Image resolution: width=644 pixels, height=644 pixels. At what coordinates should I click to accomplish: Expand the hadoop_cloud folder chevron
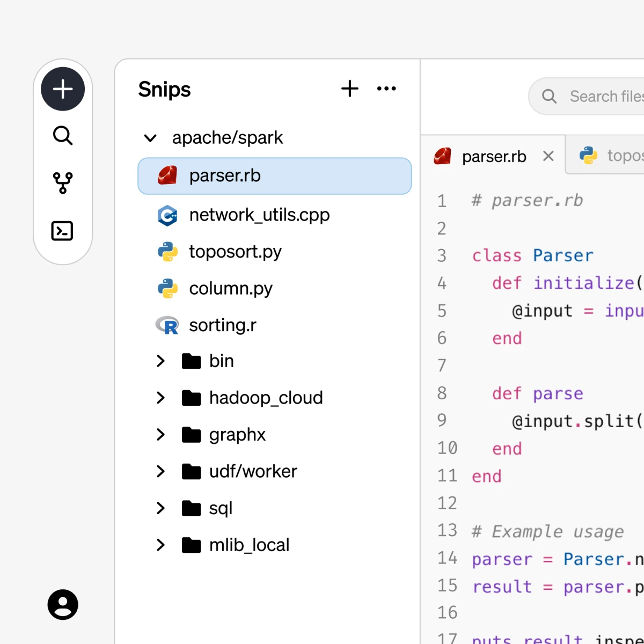(x=160, y=398)
